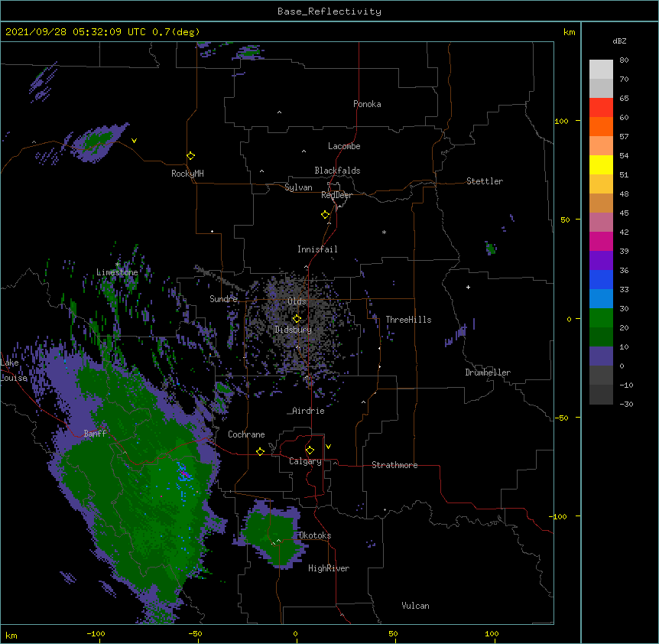The image size is (659, 644).
Task: Select the Cochrane label
Action: (246, 434)
